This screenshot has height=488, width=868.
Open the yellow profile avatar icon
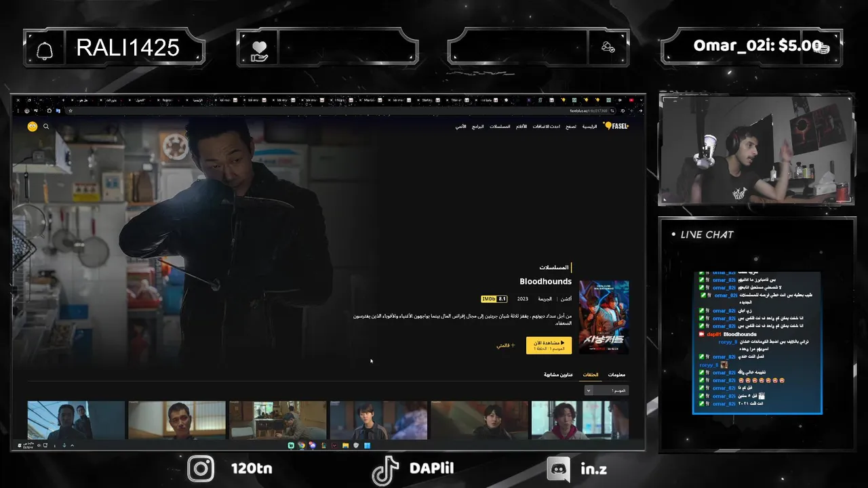click(x=32, y=127)
